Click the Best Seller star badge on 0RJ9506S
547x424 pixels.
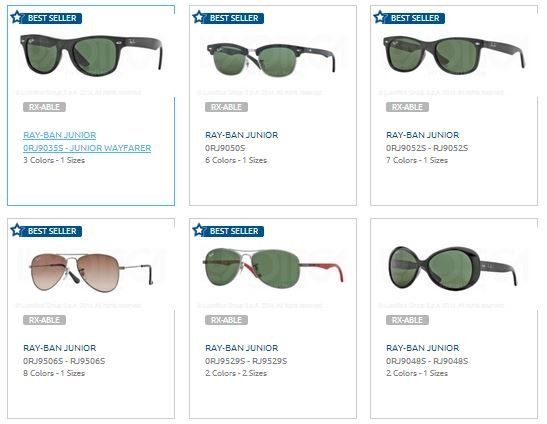46,231
